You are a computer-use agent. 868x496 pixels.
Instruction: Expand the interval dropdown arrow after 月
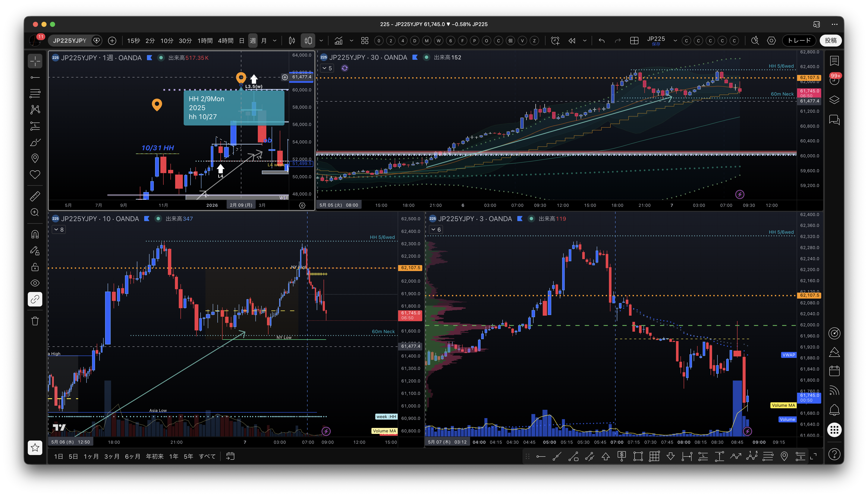275,41
